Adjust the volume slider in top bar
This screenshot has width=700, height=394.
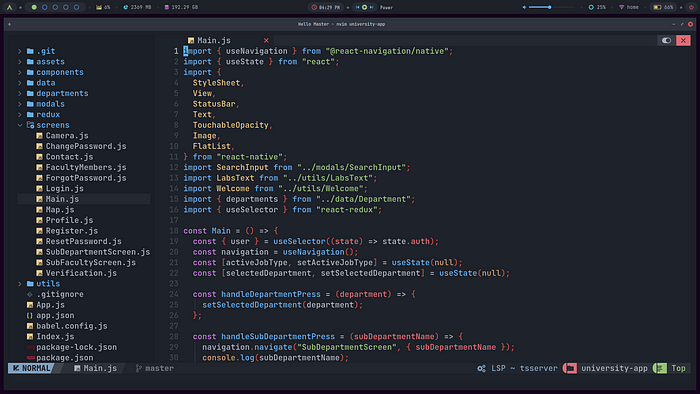(x=552, y=8)
